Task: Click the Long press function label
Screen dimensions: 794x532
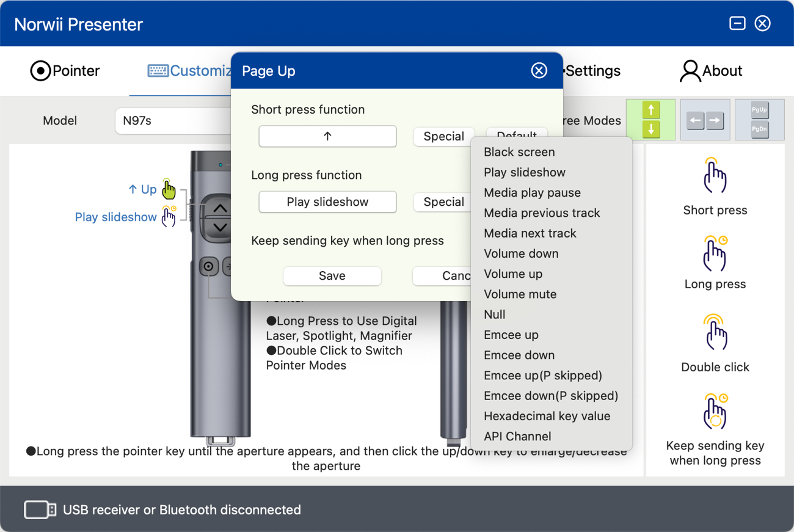Action: pos(307,175)
